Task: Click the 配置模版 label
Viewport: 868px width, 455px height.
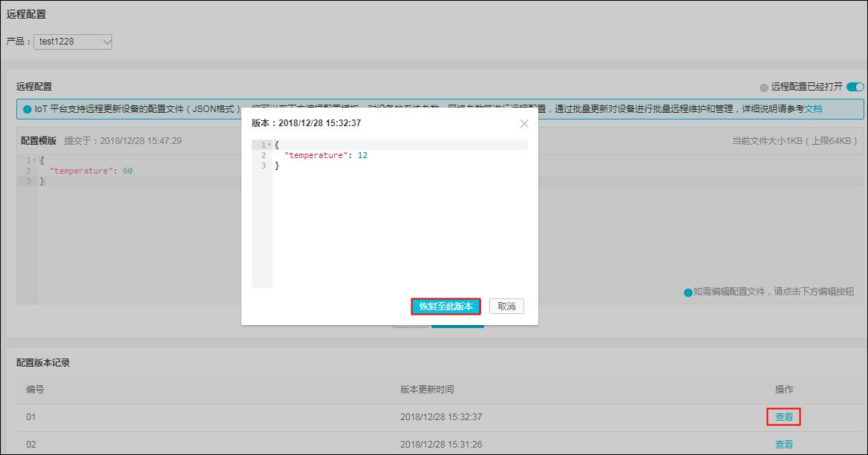Action: [39, 140]
